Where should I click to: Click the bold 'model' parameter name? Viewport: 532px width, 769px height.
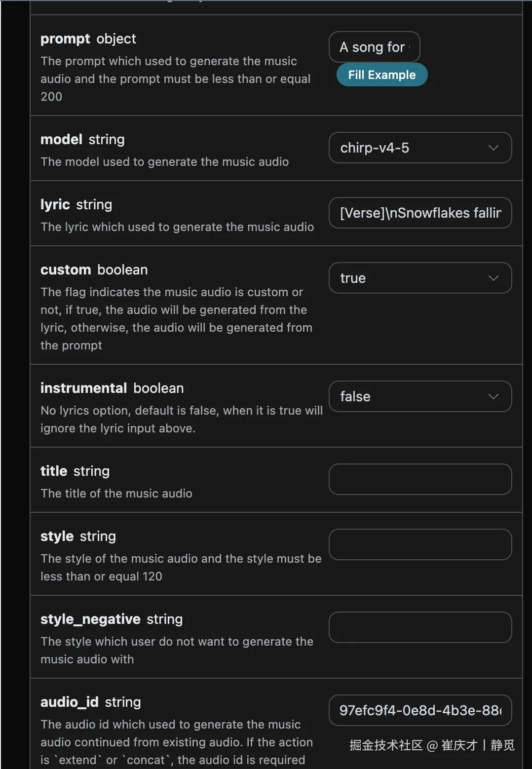click(61, 140)
